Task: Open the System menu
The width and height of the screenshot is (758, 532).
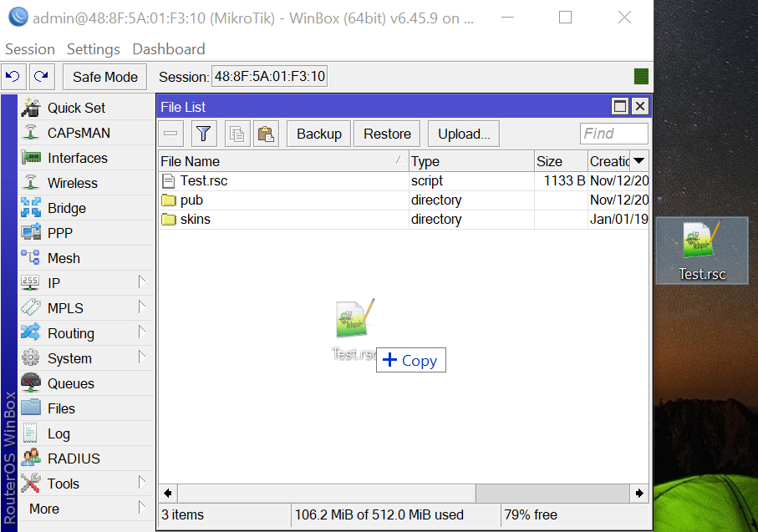Action: (x=87, y=358)
